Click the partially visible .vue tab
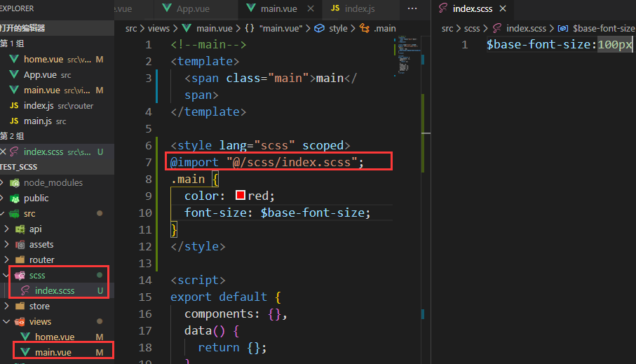The width and height of the screenshot is (636, 364). (124, 8)
